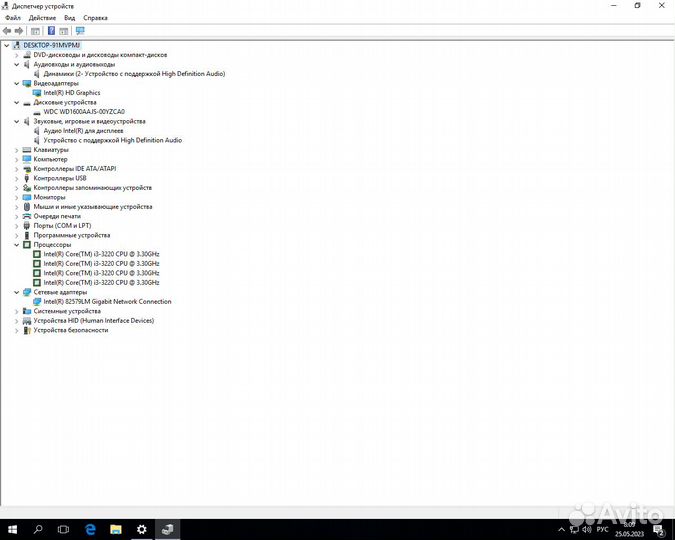Viewport: 675px width, 540px height.
Task: Expand Контроллеры IDE ATA/ATAPI category
Action: 17,169
